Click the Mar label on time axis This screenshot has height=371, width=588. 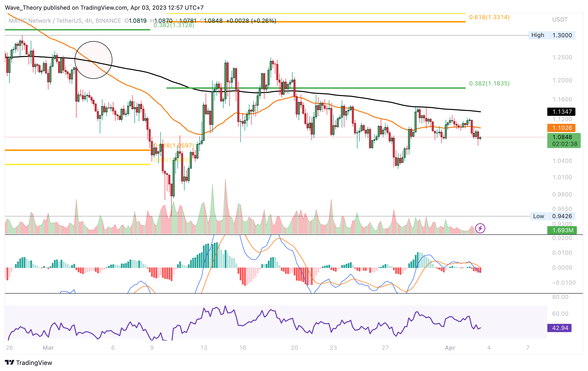(48, 348)
